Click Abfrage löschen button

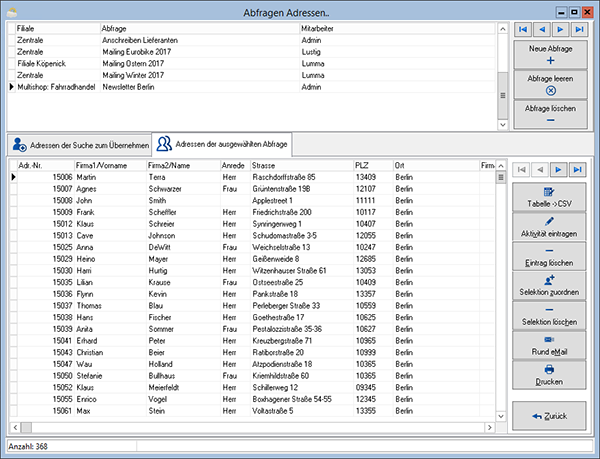tap(550, 114)
